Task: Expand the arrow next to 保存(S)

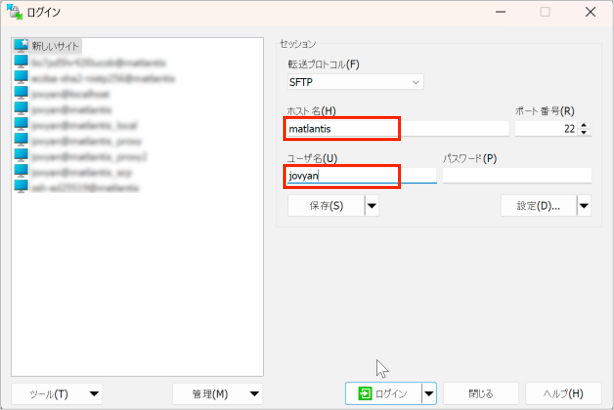Action: [372, 206]
